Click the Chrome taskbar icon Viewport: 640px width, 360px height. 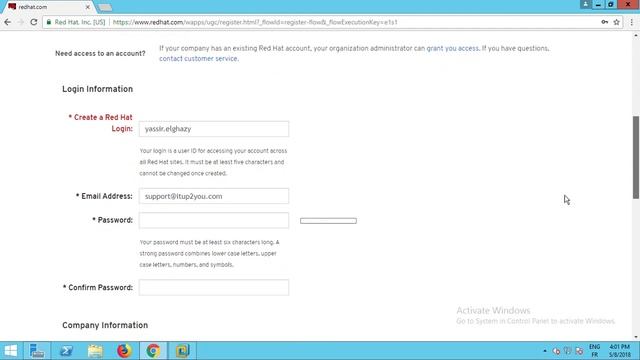[x=153, y=351]
